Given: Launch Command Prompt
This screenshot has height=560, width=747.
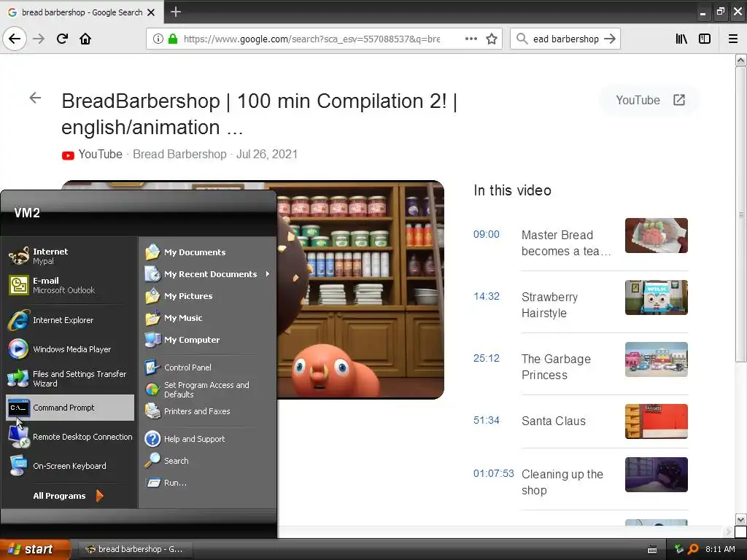Looking at the screenshot, I should [69, 408].
